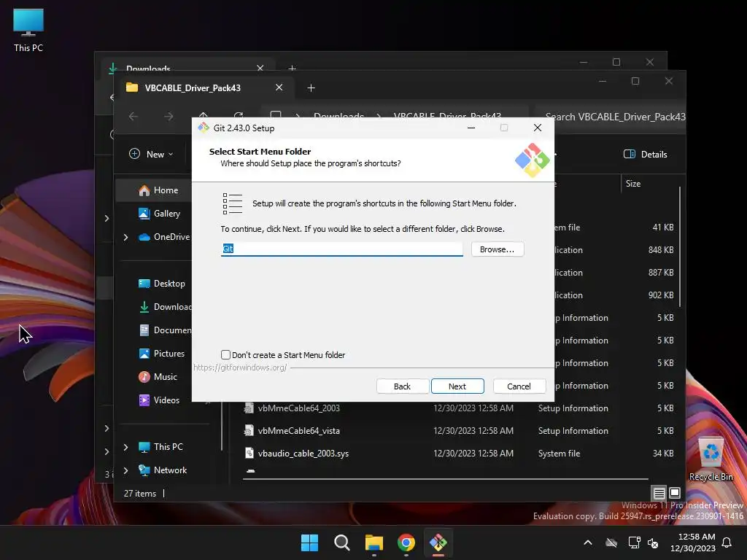Select file vbaudio_cable_2003.sys
The image size is (747, 560).
tap(303, 454)
